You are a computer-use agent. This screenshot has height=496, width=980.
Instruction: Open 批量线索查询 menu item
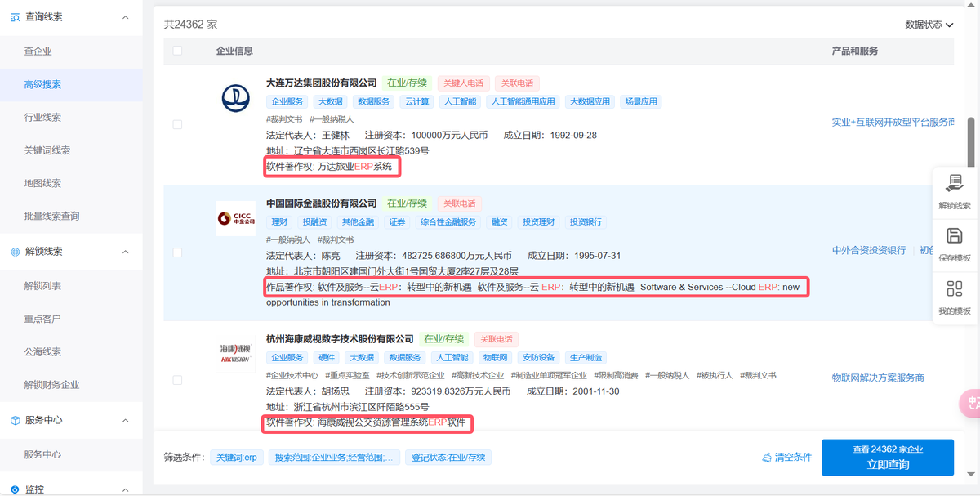tap(52, 217)
